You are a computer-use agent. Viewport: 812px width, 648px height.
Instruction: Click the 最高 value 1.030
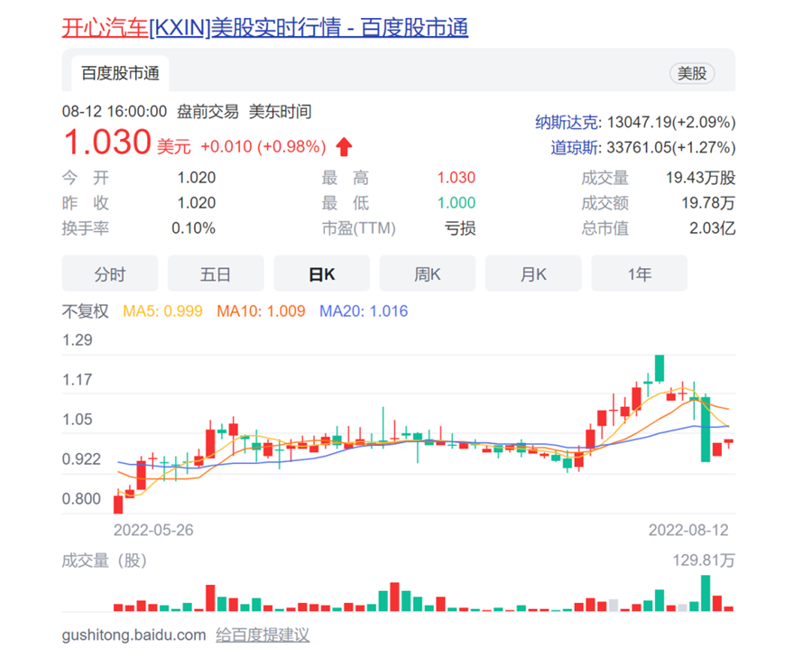point(457,178)
